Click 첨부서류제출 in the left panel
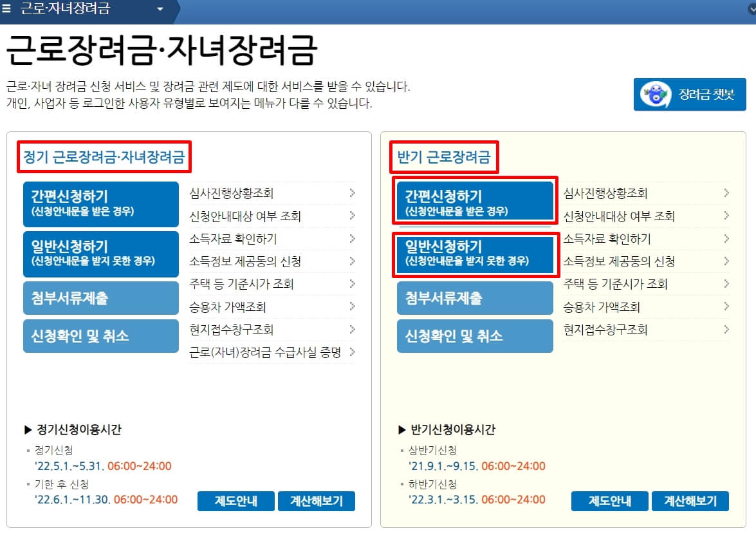 coord(101,297)
